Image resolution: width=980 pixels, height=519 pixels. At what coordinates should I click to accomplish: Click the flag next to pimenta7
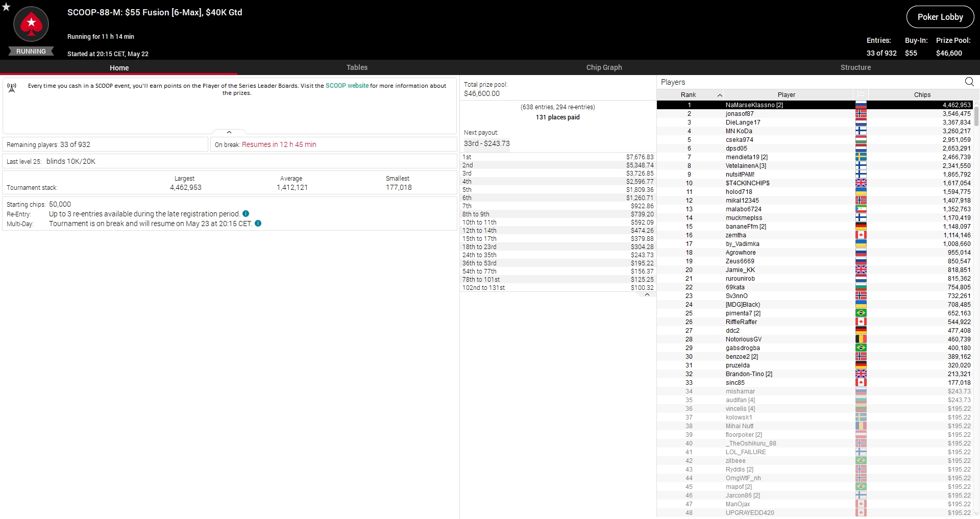tap(861, 313)
